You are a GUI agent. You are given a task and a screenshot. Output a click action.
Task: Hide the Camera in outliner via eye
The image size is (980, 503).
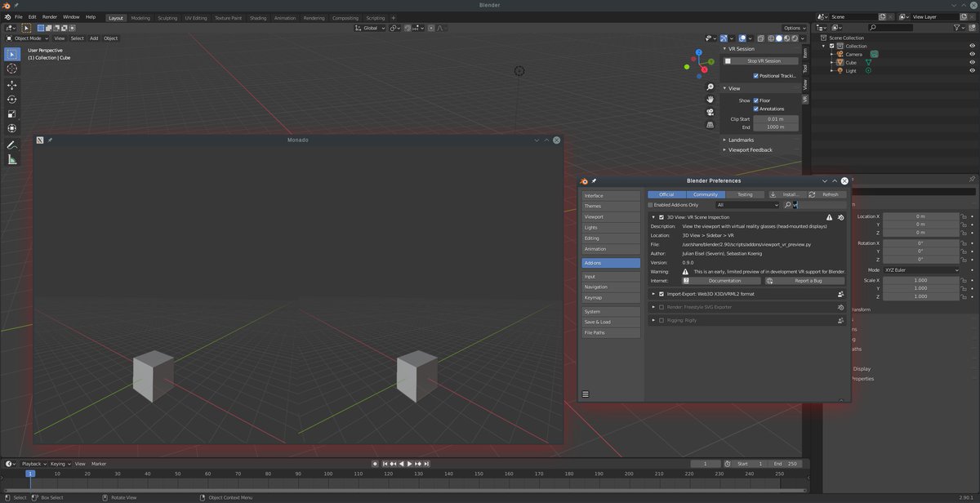972,54
